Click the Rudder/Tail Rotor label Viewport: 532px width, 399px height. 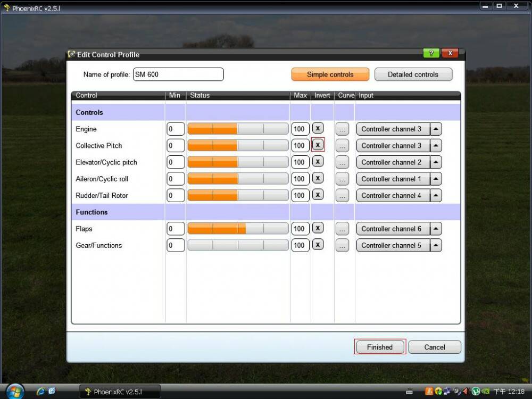click(102, 195)
